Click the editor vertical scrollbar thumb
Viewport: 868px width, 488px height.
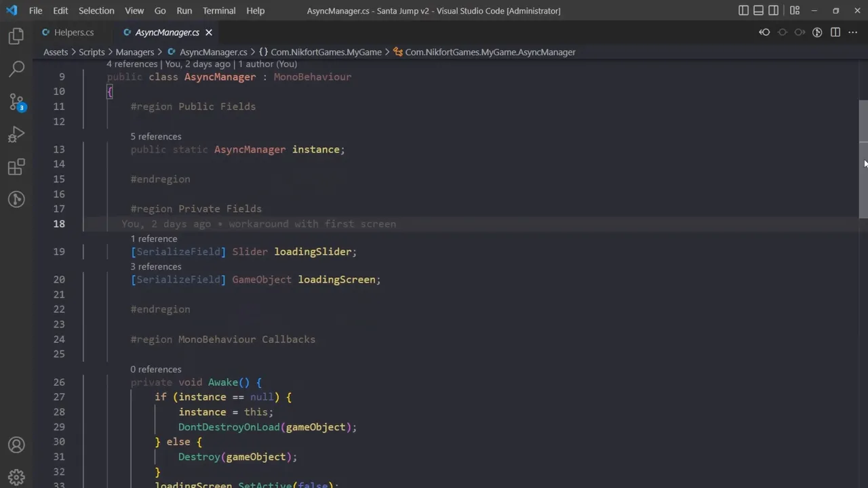coord(863,159)
